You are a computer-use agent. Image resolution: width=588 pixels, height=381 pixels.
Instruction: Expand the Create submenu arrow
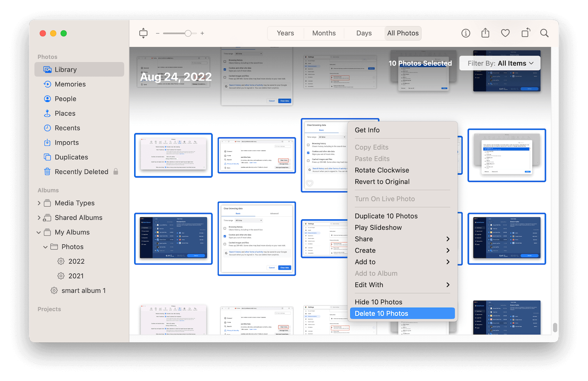(x=448, y=250)
